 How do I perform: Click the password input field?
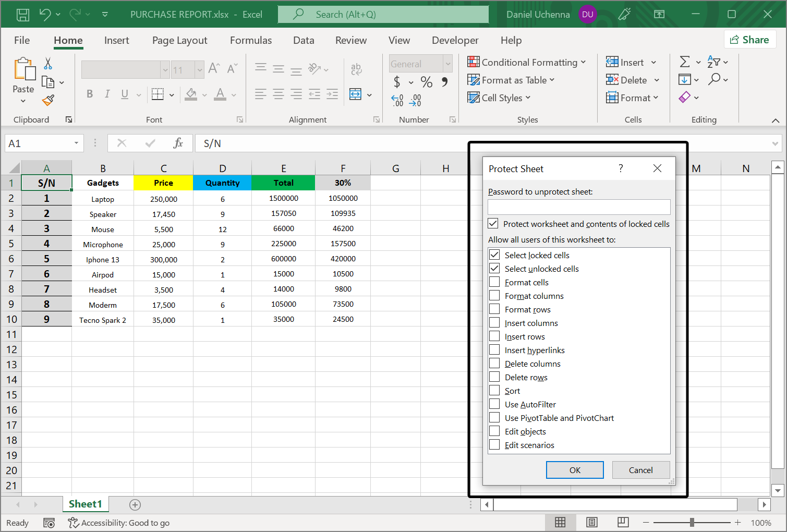tap(579, 207)
